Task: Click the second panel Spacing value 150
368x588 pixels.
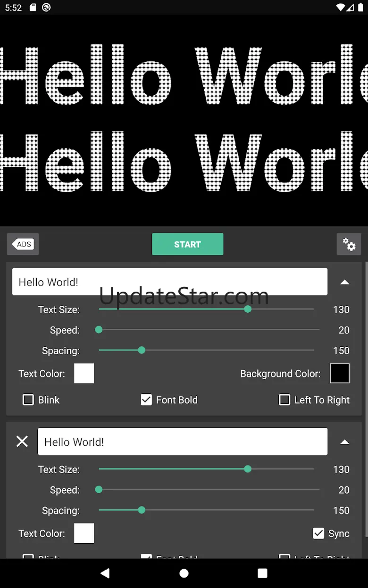Action: click(x=341, y=510)
